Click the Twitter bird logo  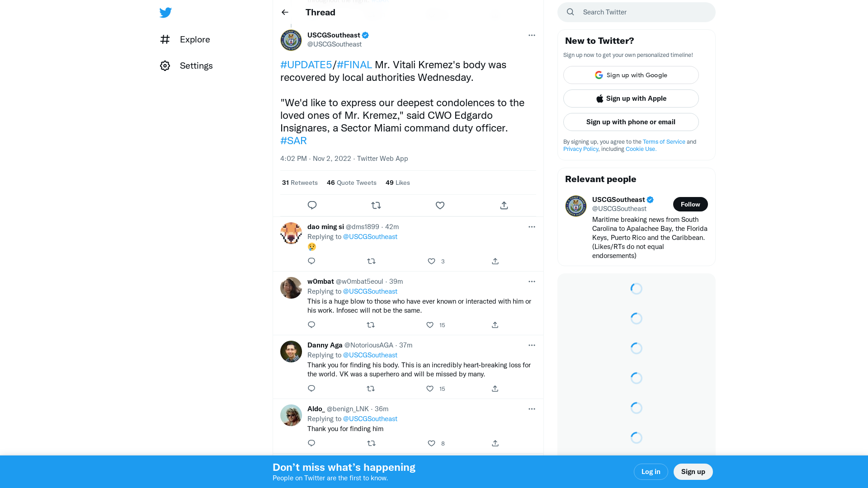pos(165,13)
